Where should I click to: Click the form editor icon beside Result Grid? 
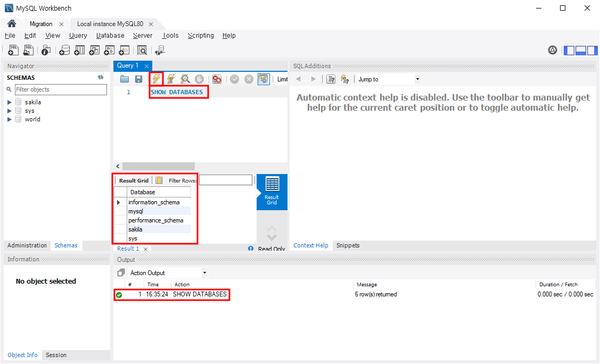click(x=159, y=180)
